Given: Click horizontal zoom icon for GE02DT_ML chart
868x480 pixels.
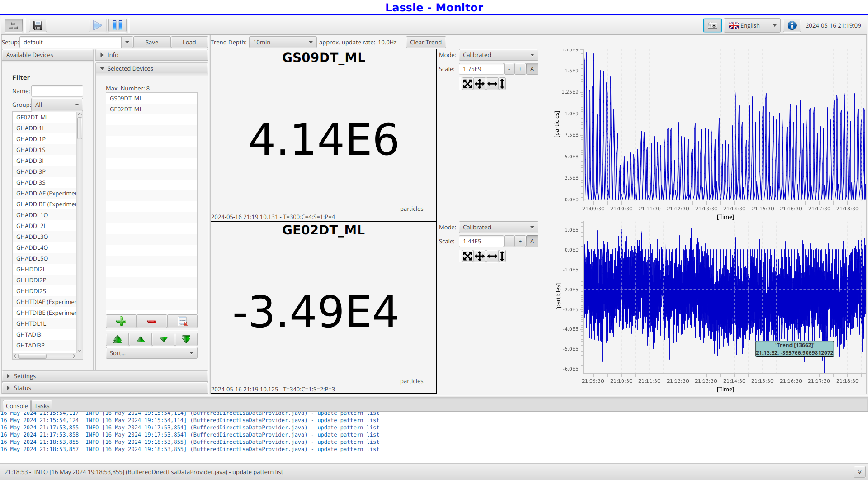Looking at the screenshot, I should click(492, 256).
